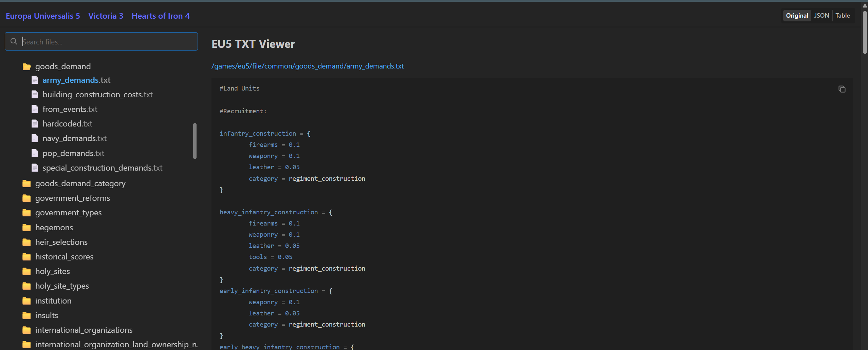Click the international_organizations folder icon
This screenshot has width=868, height=350.
click(26, 330)
